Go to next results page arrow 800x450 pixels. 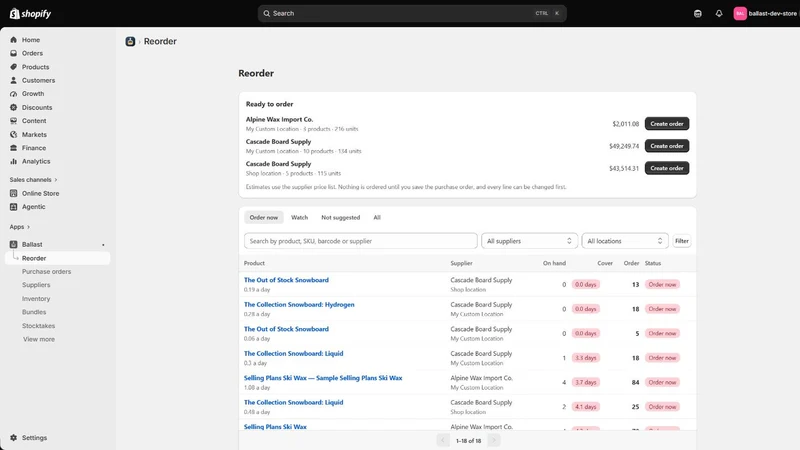click(493, 440)
